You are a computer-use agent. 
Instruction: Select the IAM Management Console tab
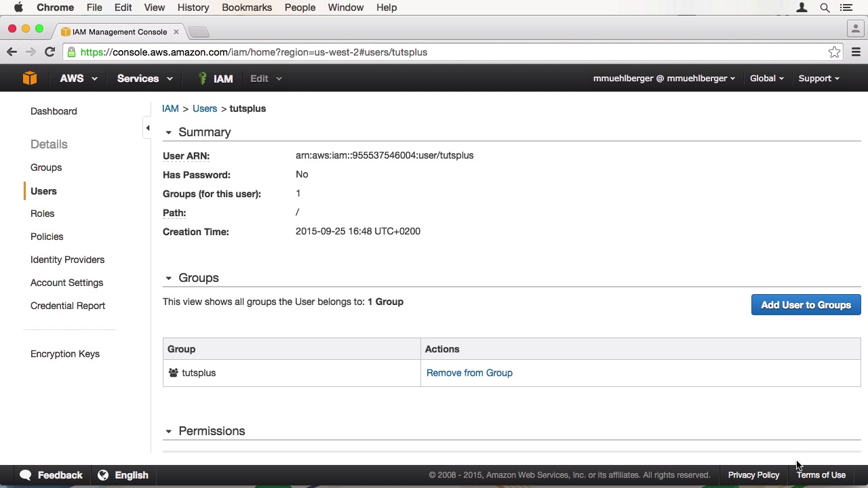pos(119,32)
